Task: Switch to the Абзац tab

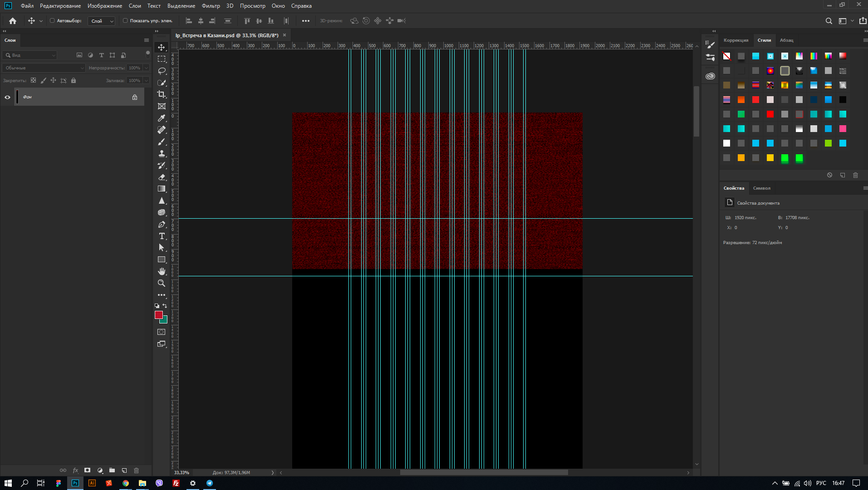Action: click(x=787, y=40)
